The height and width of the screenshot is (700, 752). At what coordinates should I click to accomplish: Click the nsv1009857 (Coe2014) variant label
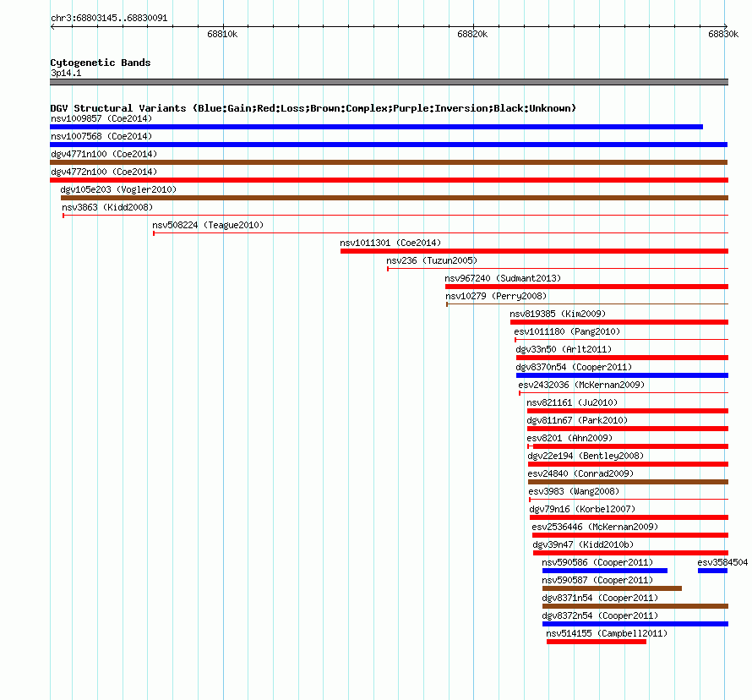point(101,118)
